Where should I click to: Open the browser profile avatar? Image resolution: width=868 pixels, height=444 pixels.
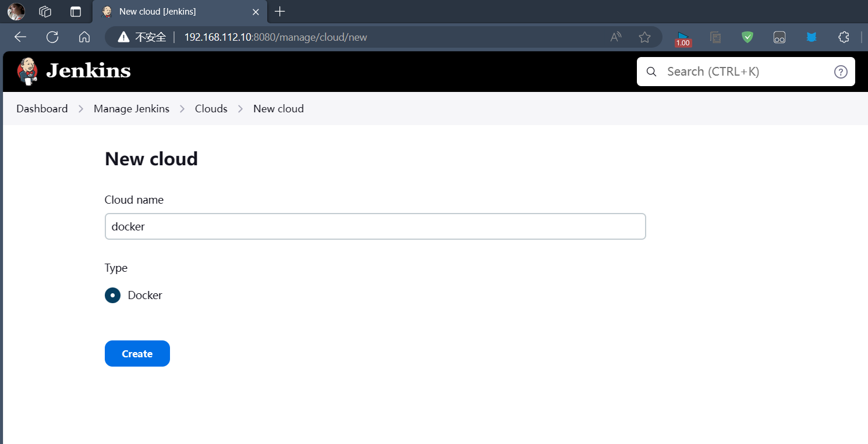click(16, 12)
